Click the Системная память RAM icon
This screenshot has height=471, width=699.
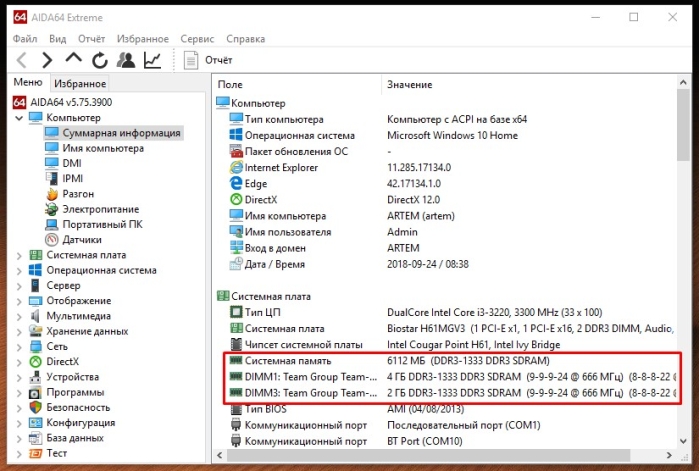pyautogui.click(x=236, y=360)
